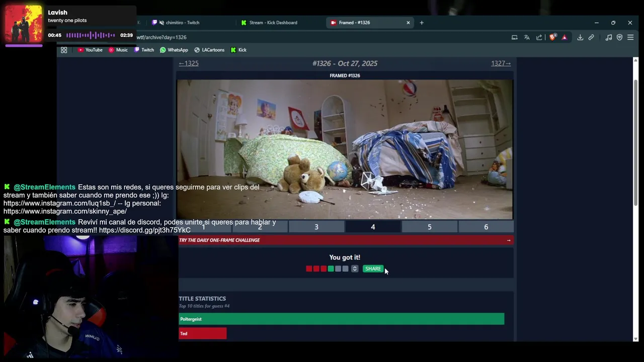Click the chain link toolbar icon
Image resolution: width=644 pixels, height=362 pixels.
click(x=591, y=37)
